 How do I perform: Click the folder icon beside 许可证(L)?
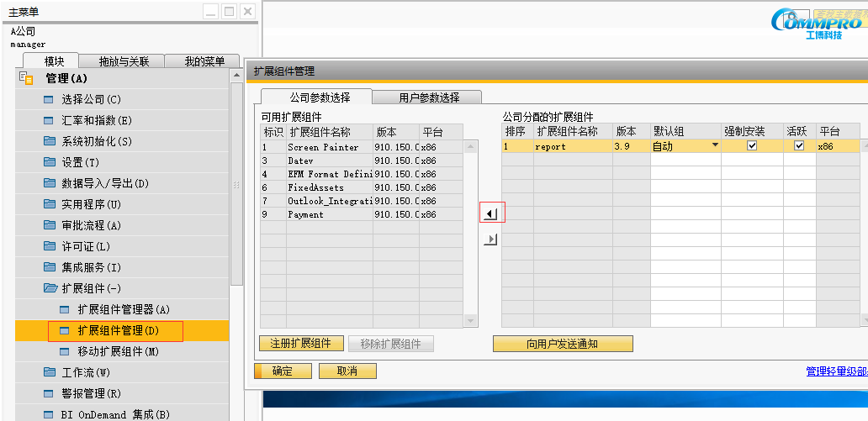(50, 246)
